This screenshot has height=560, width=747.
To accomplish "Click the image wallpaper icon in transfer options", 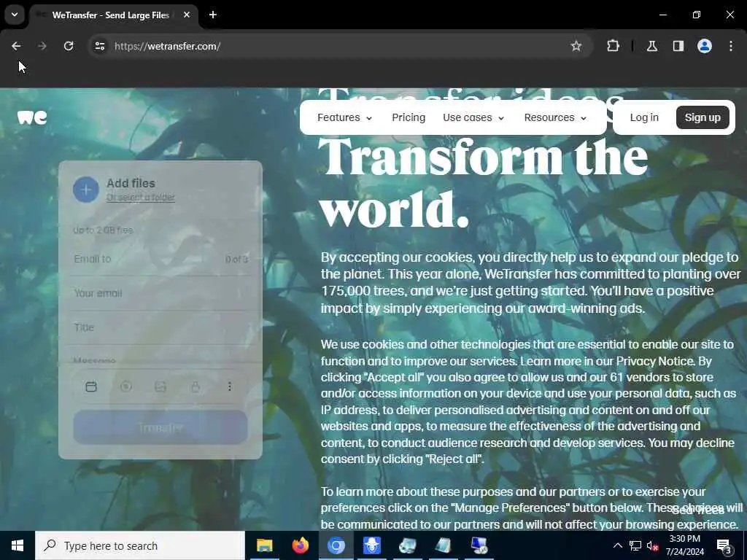I will (x=160, y=386).
